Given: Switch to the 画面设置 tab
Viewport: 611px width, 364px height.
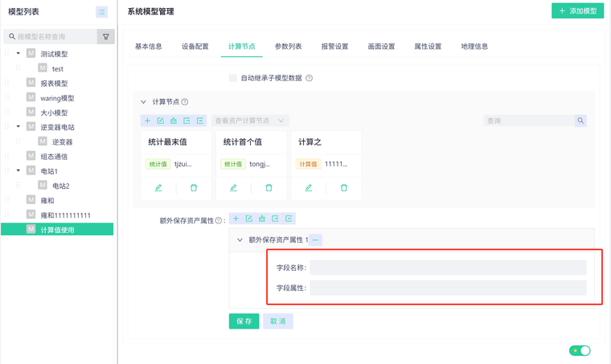Looking at the screenshot, I should (382, 47).
